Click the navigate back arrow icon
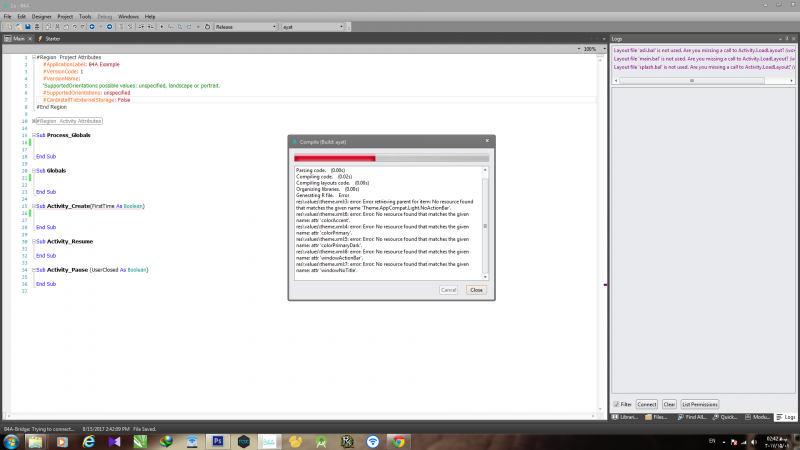This screenshot has width=800, height=450. [91, 26]
